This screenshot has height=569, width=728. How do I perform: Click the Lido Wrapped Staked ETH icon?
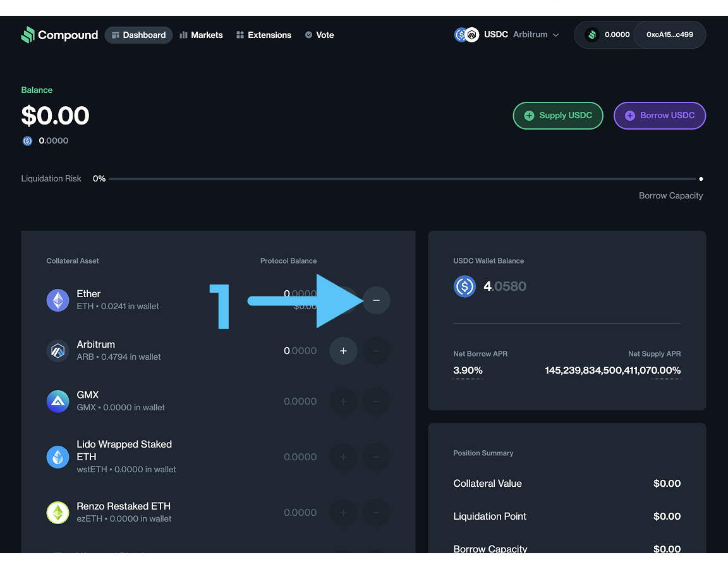[x=58, y=456]
